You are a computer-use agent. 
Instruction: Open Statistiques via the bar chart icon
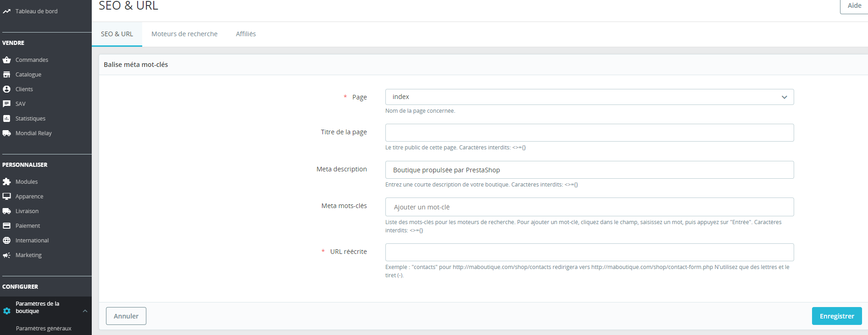pos(6,119)
